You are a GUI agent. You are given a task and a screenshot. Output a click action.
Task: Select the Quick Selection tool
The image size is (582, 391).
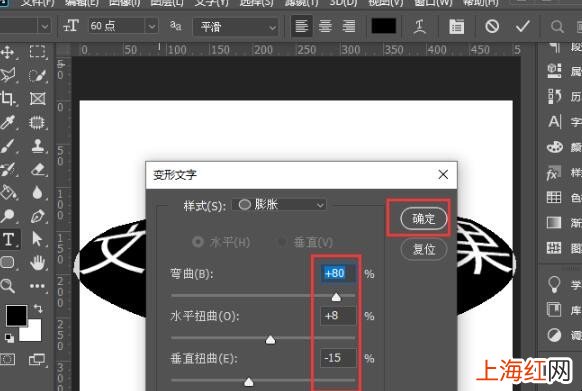(37, 75)
